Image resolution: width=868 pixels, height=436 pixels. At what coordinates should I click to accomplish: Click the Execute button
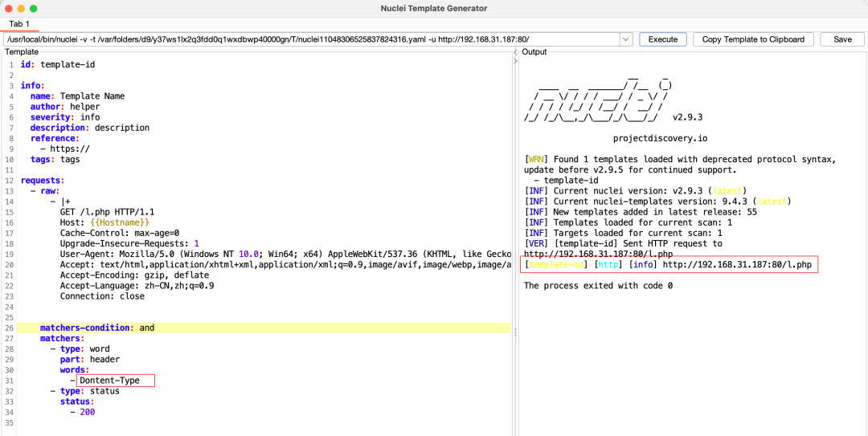pos(662,39)
